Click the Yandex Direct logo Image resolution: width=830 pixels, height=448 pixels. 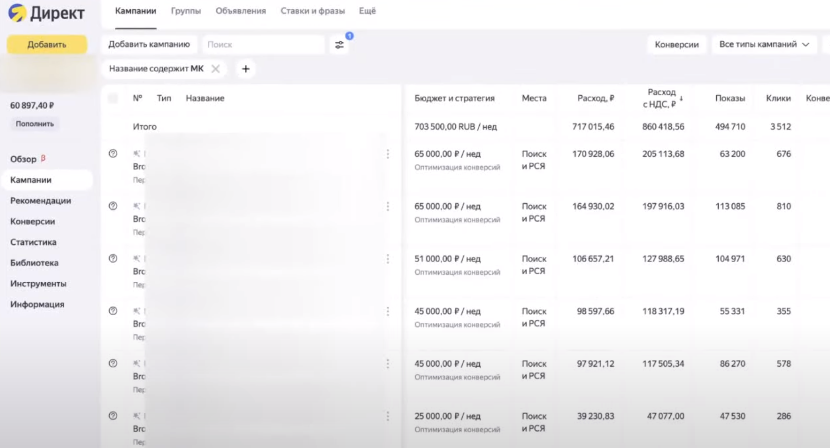point(47,12)
